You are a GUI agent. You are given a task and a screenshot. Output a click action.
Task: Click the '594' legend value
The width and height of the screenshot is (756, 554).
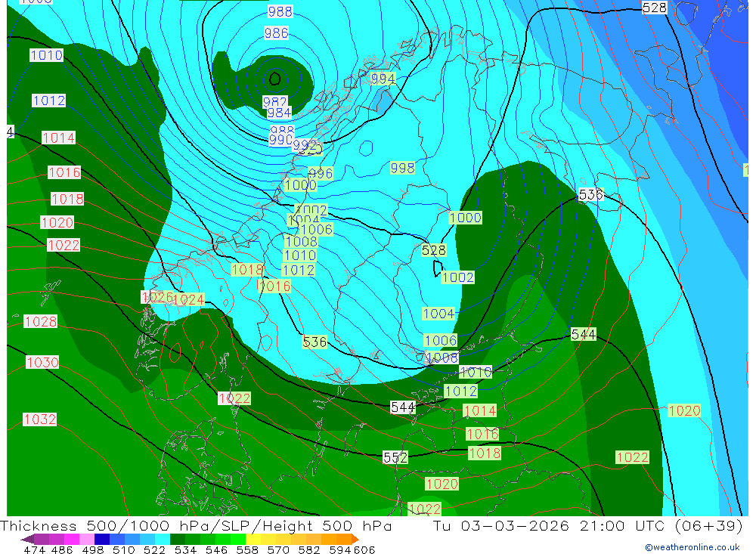point(340,549)
